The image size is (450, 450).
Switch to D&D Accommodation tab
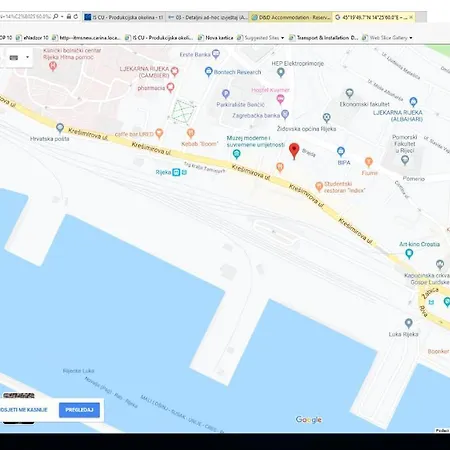pos(291,17)
